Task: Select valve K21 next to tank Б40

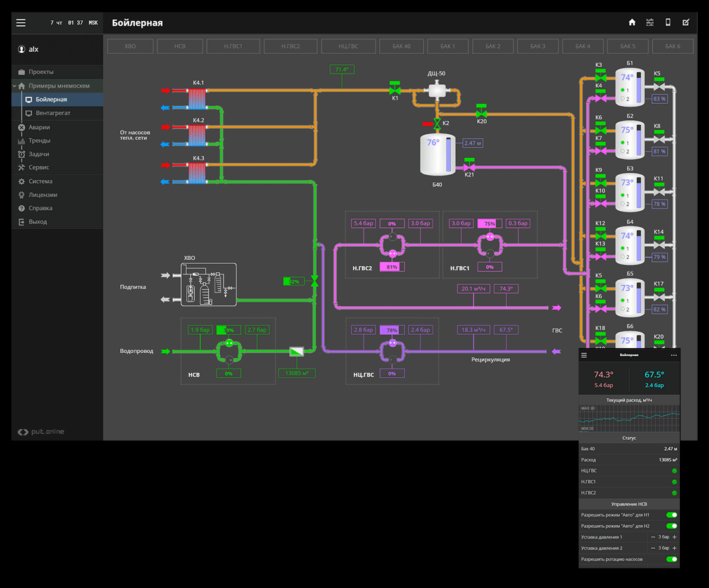Action: point(469,165)
